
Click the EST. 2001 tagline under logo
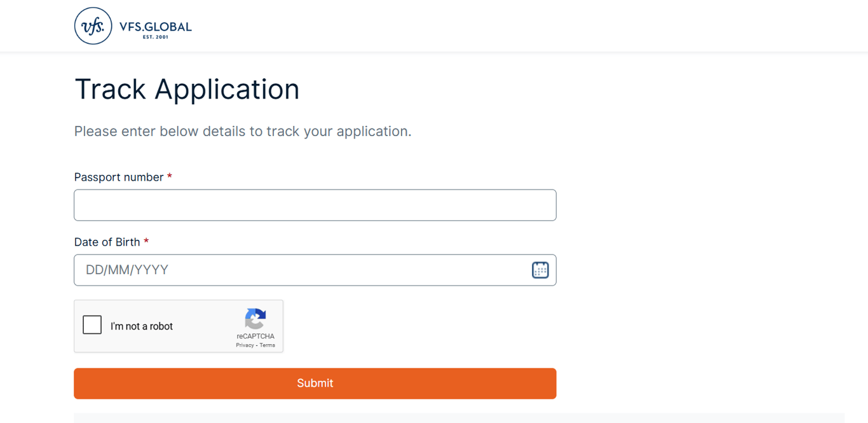tap(156, 37)
